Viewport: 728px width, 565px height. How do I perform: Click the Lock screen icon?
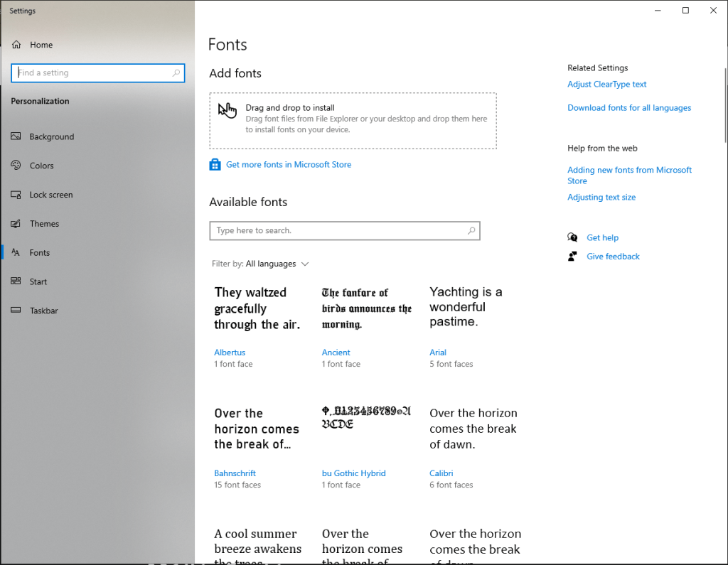click(x=16, y=195)
